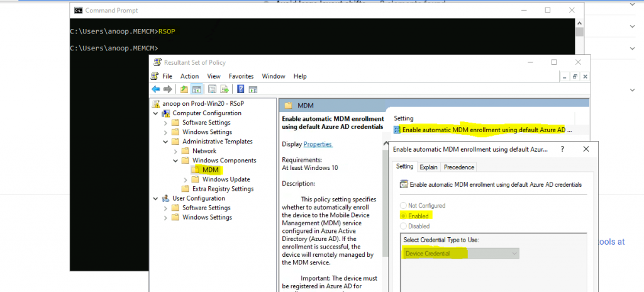Click the policy icon in the Setting tab header
This screenshot has height=292, width=644.
tap(404, 184)
